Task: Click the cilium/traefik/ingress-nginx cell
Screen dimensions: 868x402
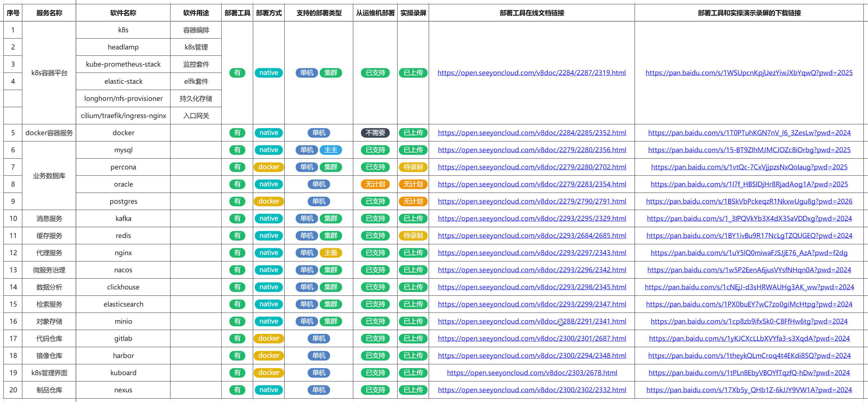Action: [x=123, y=116]
